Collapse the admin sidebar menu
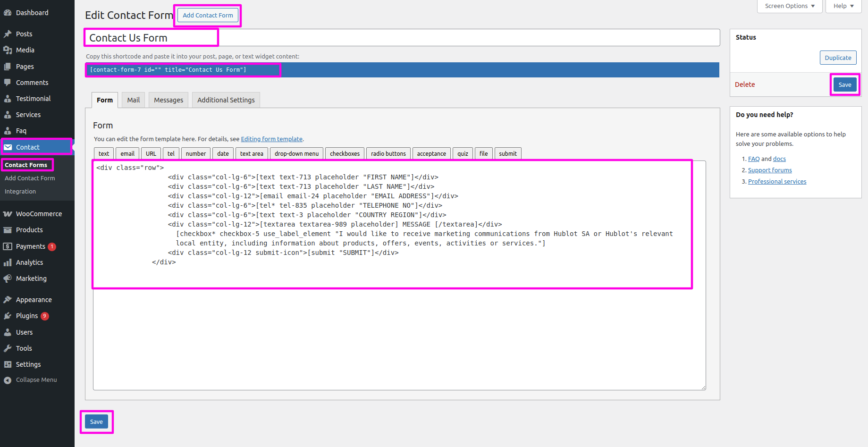This screenshot has height=447, width=868. coord(30,380)
